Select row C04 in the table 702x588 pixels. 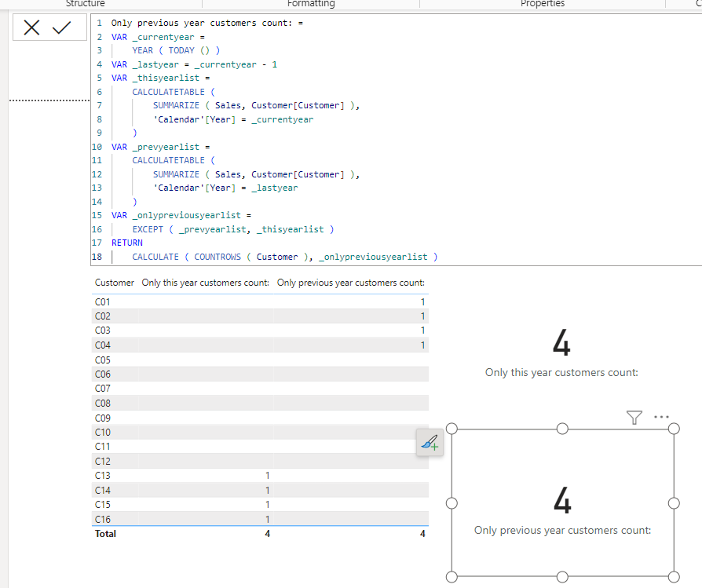click(260, 345)
